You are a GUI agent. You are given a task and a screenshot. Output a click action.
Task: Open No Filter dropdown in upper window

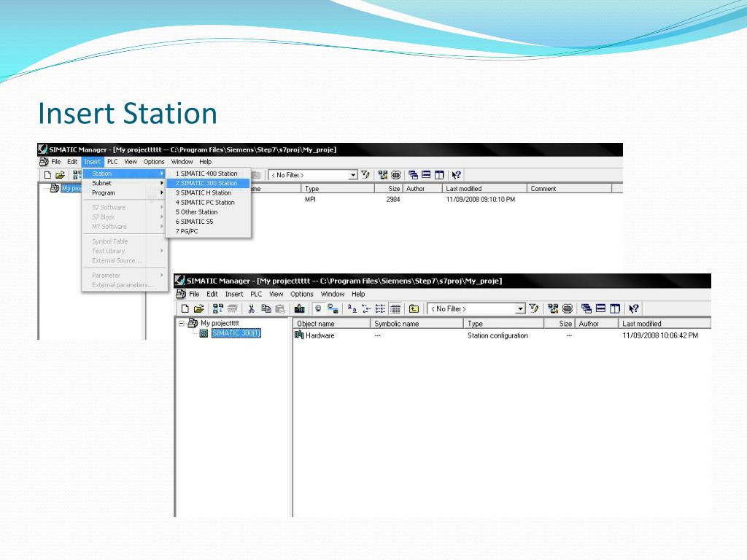pos(353,175)
